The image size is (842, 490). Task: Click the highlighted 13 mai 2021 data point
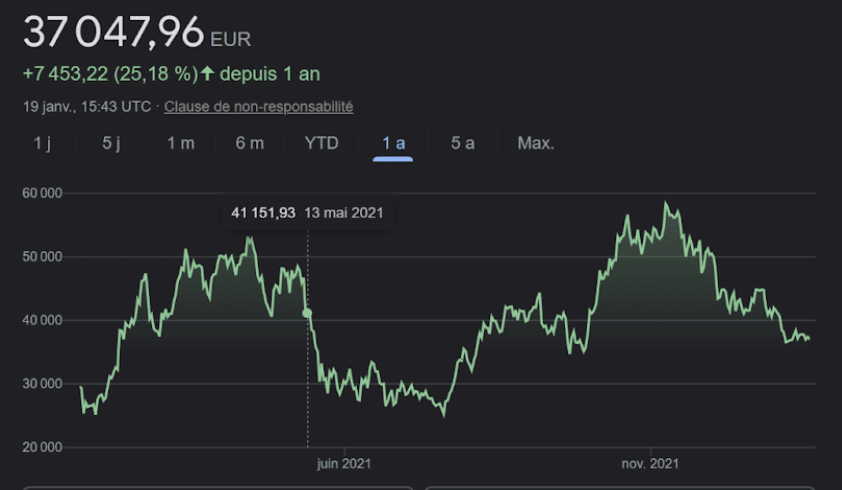tap(307, 313)
